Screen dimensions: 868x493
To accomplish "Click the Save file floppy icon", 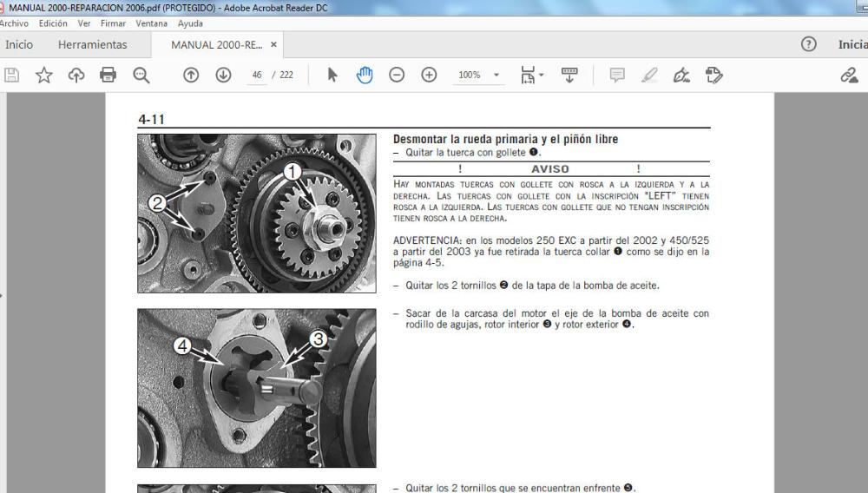I will pos(11,75).
